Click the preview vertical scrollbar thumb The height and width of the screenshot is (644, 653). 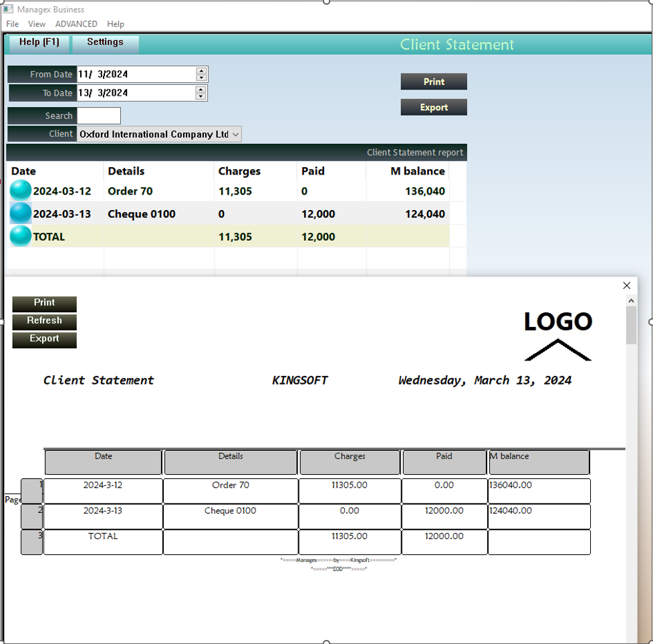(x=631, y=326)
